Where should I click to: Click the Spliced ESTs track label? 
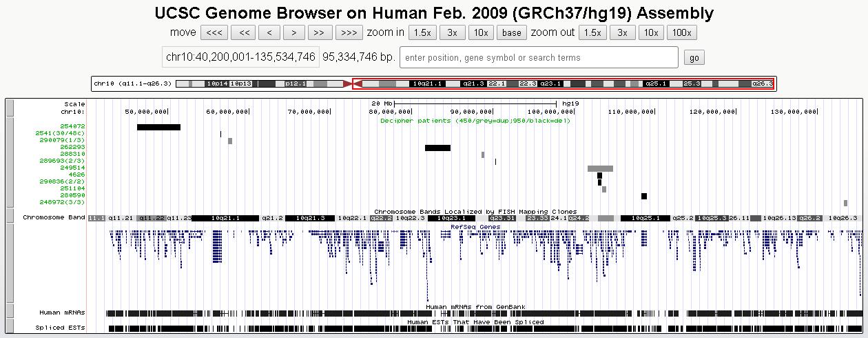tap(60, 328)
